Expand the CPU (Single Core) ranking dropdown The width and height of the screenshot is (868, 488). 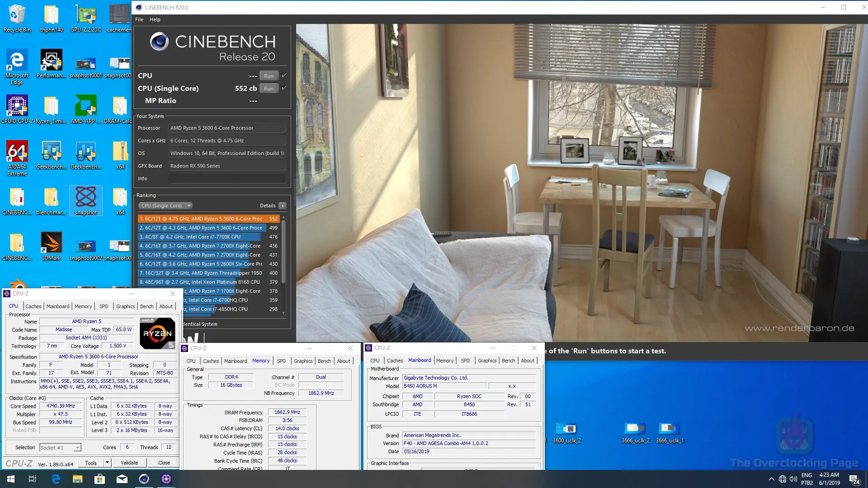click(x=165, y=206)
